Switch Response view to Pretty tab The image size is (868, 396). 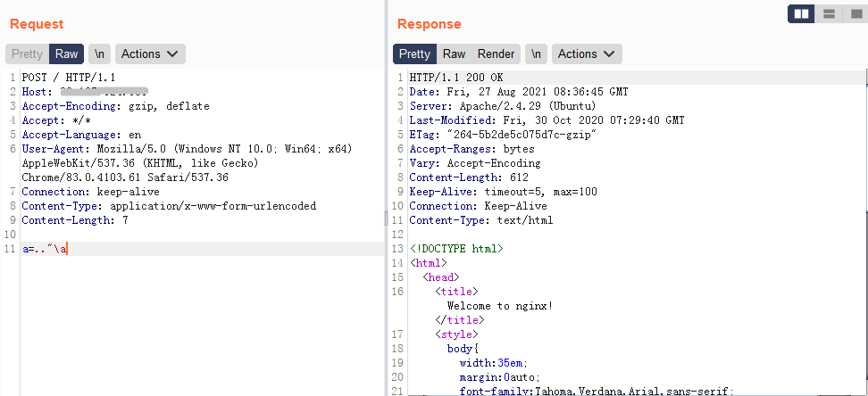[414, 54]
